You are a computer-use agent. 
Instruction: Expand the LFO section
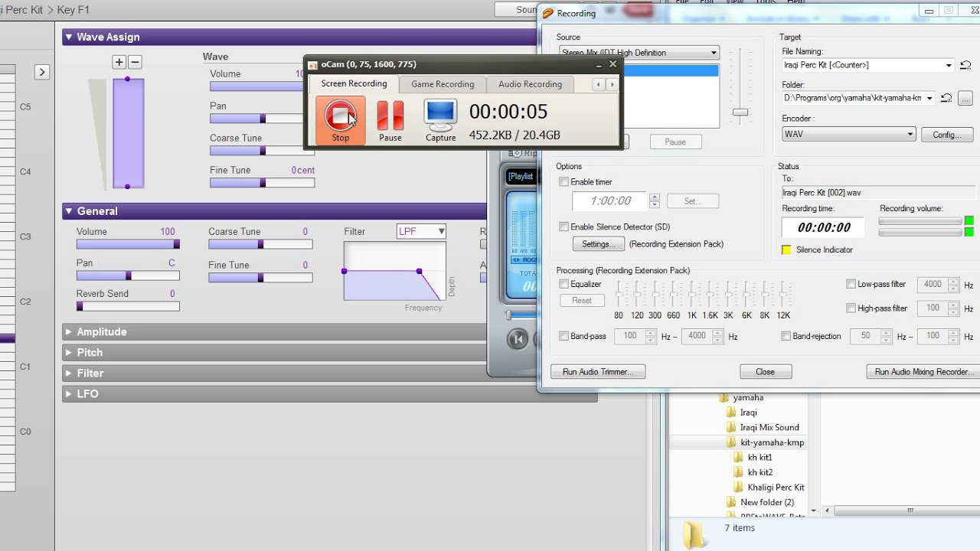point(69,394)
